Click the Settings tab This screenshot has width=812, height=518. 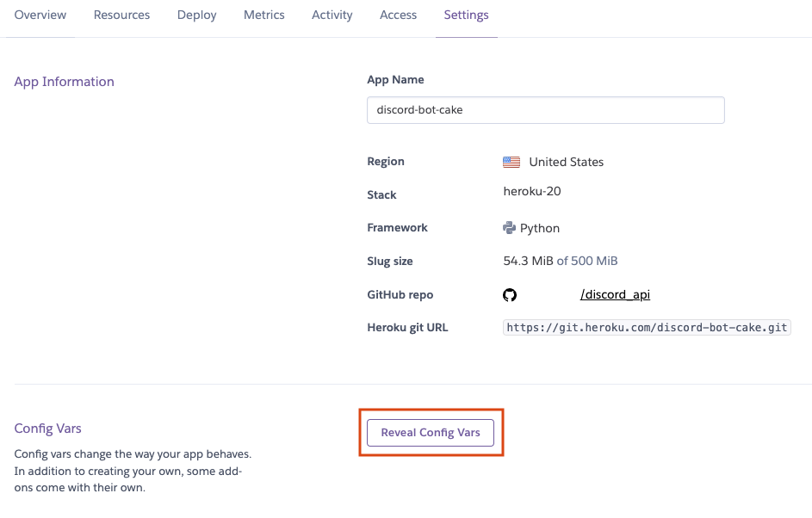click(466, 15)
